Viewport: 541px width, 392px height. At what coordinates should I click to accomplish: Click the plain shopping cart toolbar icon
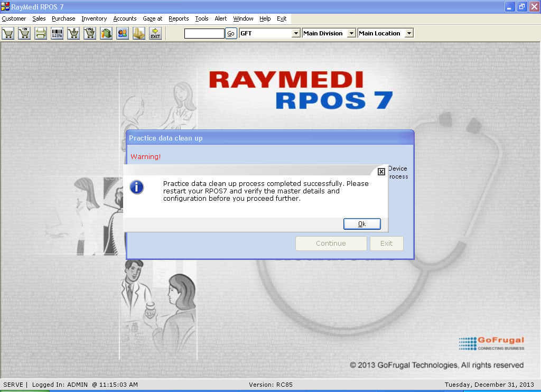[8, 33]
